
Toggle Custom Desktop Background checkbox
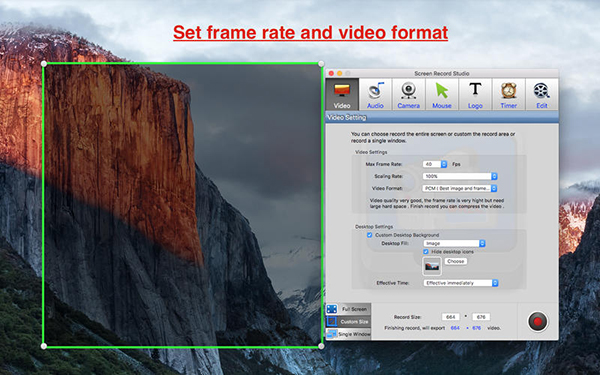370,235
